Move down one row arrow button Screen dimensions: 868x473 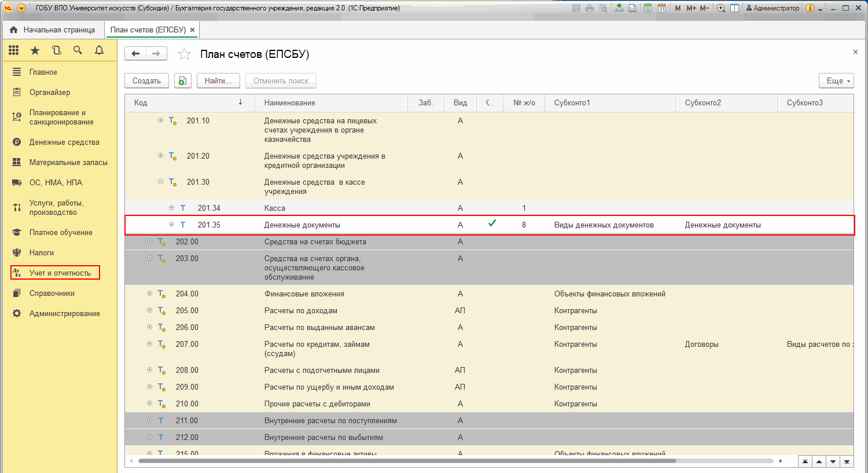833,461
